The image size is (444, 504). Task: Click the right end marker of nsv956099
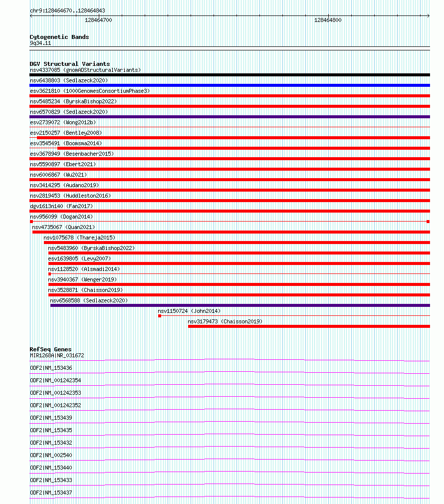[428, 222]
